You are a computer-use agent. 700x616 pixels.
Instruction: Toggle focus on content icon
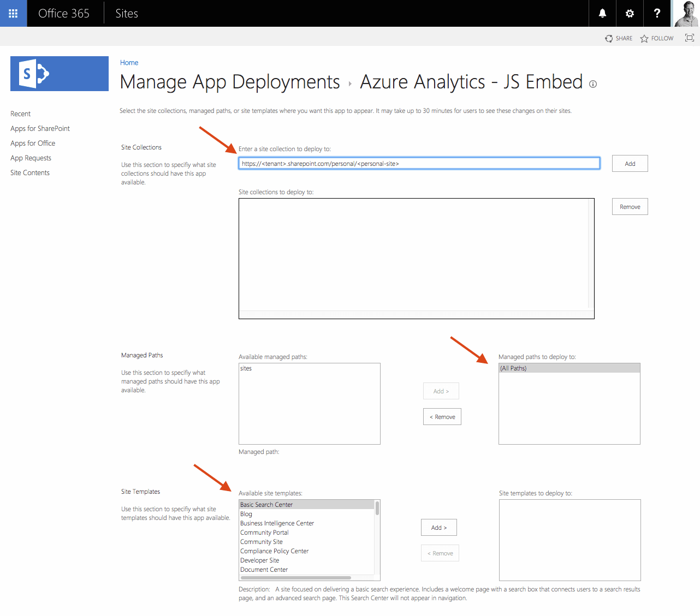pyautogui.click(x=690, y=38)
